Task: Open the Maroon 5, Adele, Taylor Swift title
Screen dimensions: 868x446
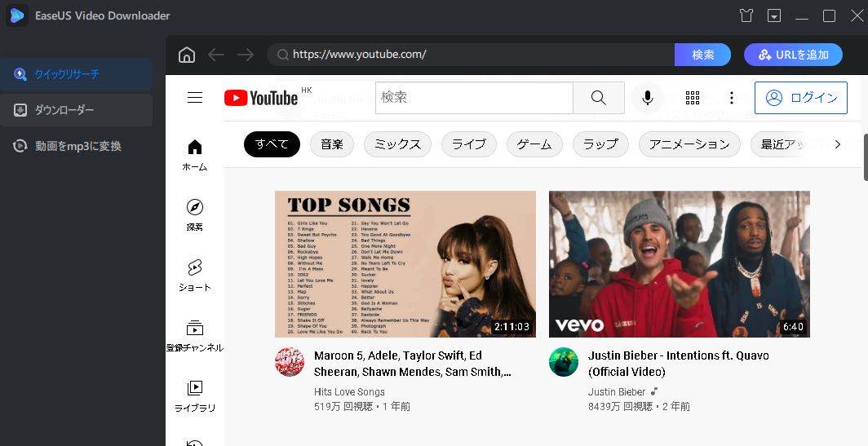Action: point(413,364)
